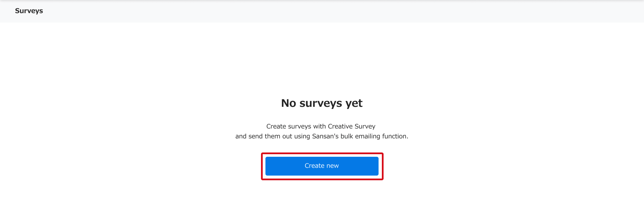644x212 pixels.
Task: Start a new survey with the blue button
Action: (x=322, y=166)
